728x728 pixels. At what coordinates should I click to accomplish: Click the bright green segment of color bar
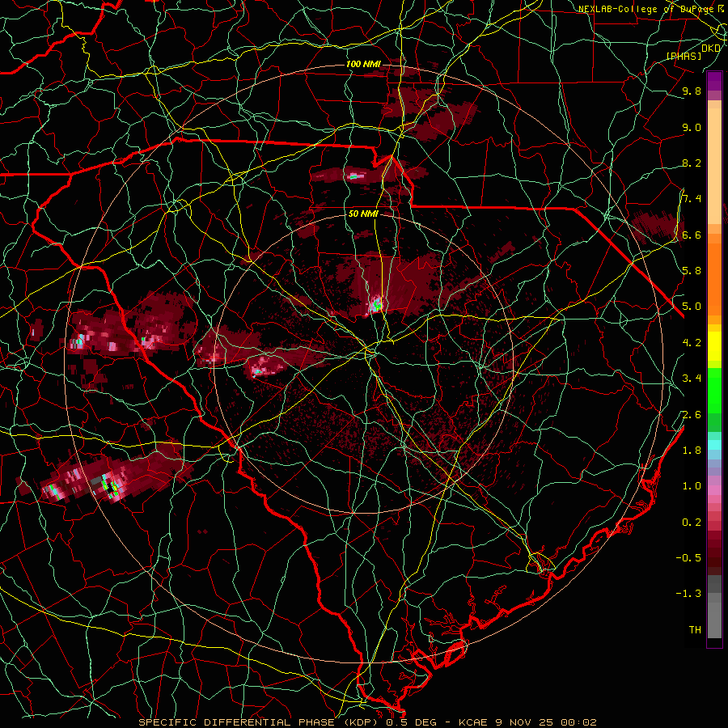[714, 391]
